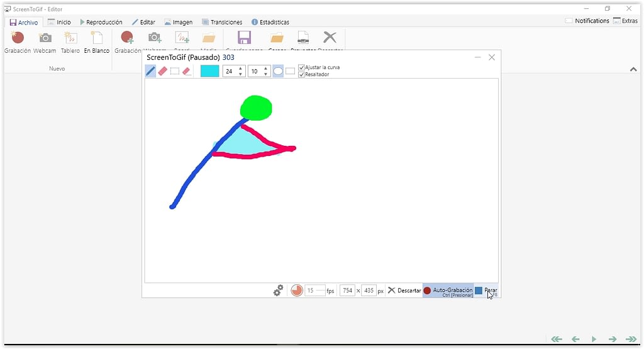
Task: Select the first pink eraser tool
Action: pos(163,71)
